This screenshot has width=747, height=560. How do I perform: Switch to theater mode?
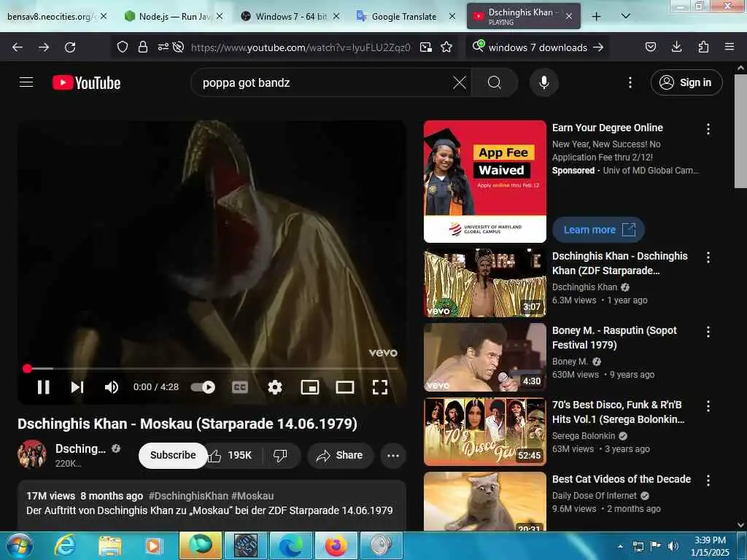pos(345,387)
